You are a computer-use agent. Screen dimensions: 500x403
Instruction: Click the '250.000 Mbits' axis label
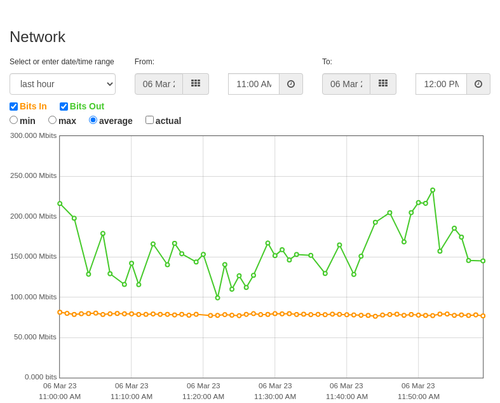tap(33, 176)
